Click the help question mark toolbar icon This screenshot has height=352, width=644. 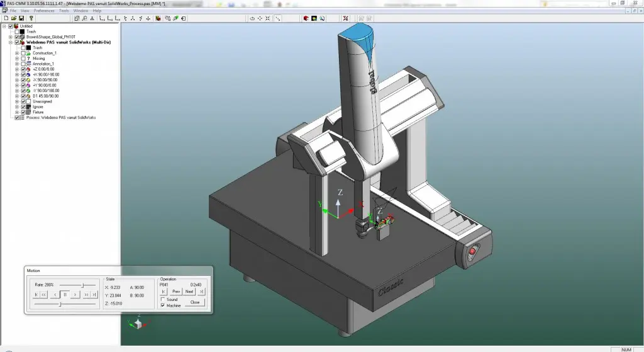[x=31, y=18]
